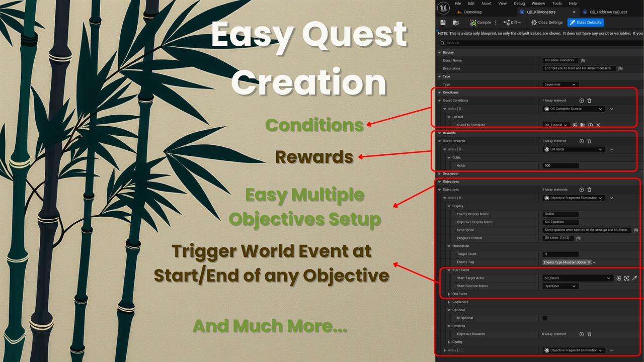The height and width of the screenshot is (362, 644).
Task: Collapse the Conditions section
Action: point(439,93)
